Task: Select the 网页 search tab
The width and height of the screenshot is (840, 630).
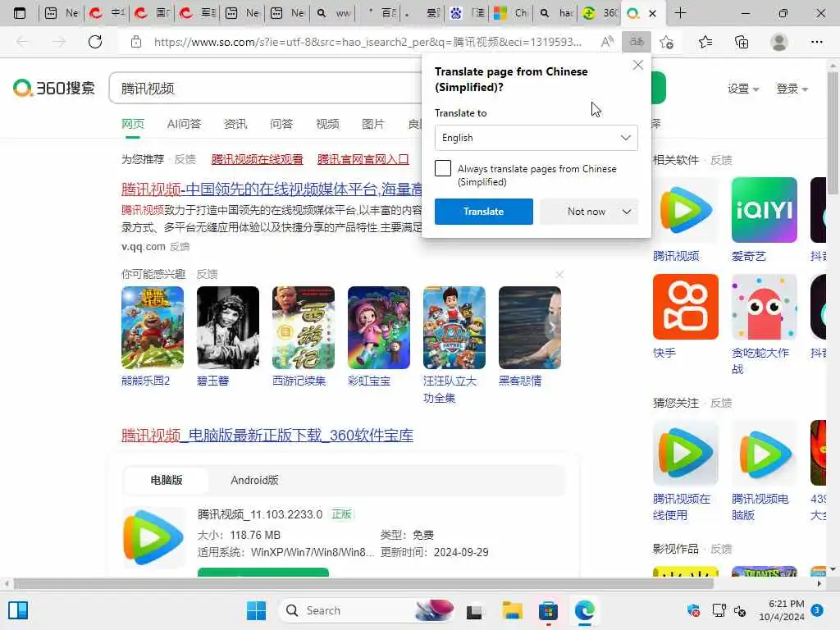Action: tap(133, 125)
